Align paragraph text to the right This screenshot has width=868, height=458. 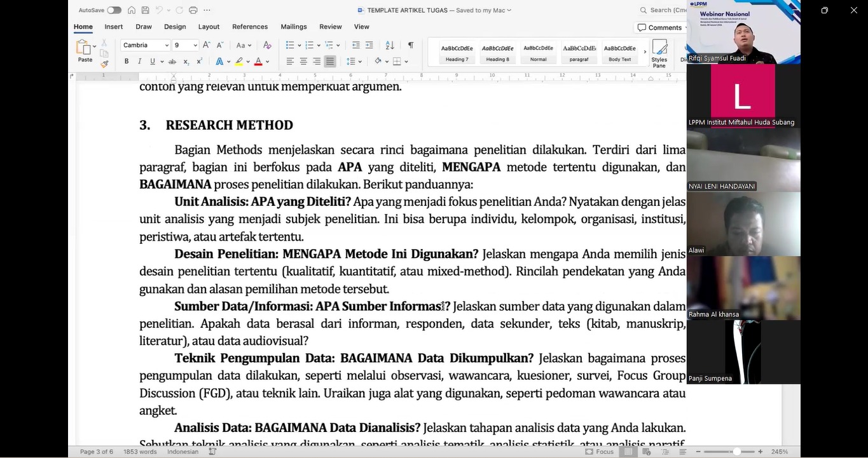coord(317,62)
